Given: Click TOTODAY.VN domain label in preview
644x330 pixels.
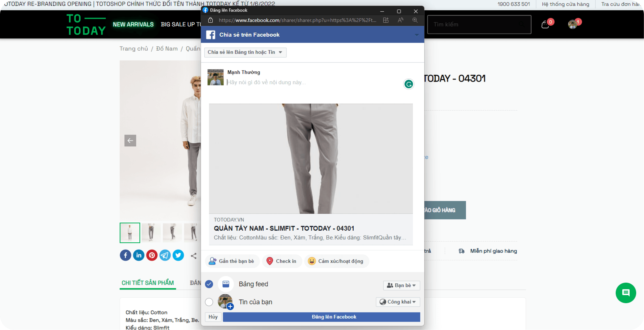Looking at the screenshot, I should point(229,220).
